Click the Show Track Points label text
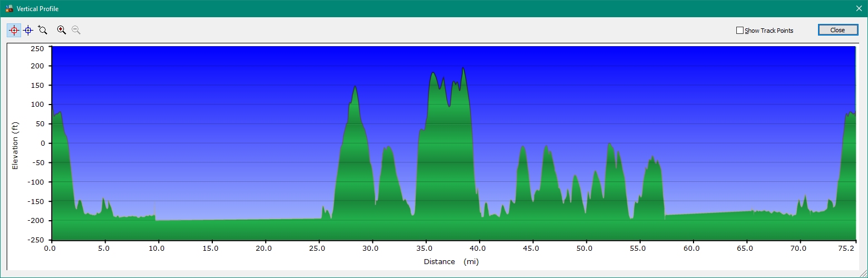Viewport: 868px width, 278px height. coord(769,31)
